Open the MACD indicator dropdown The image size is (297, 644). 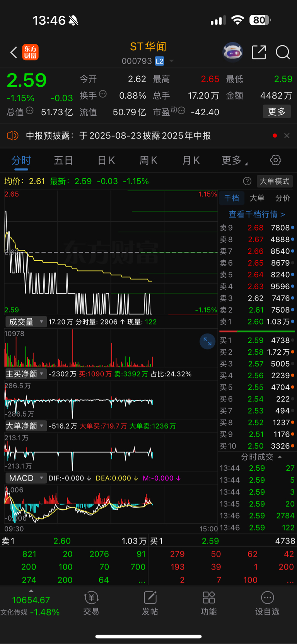pyautogui.click(x=26, y=478)
